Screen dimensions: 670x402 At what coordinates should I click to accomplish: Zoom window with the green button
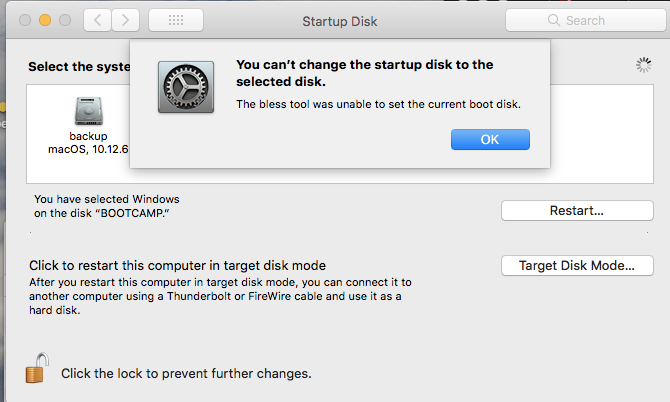[x=66, y=20]
